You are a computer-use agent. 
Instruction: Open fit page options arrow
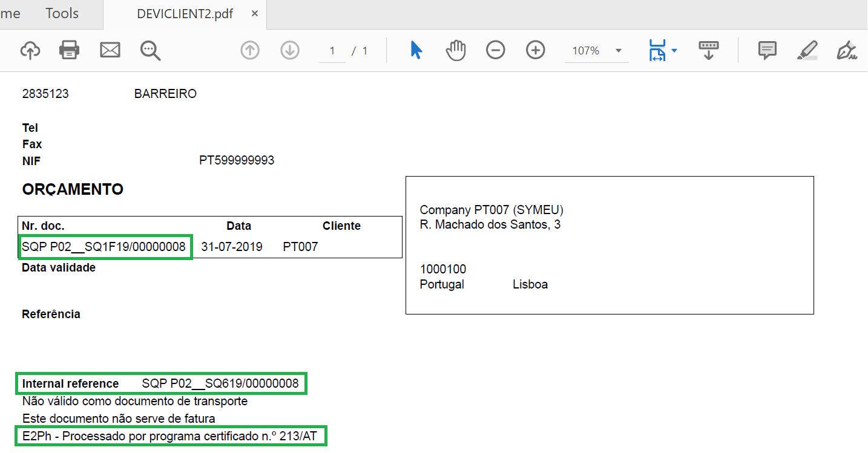point(674,51)
